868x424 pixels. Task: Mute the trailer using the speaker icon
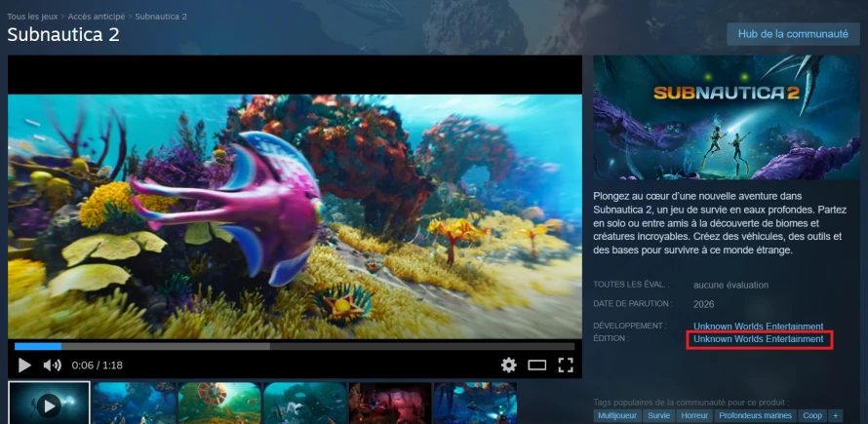coord(52,365)
